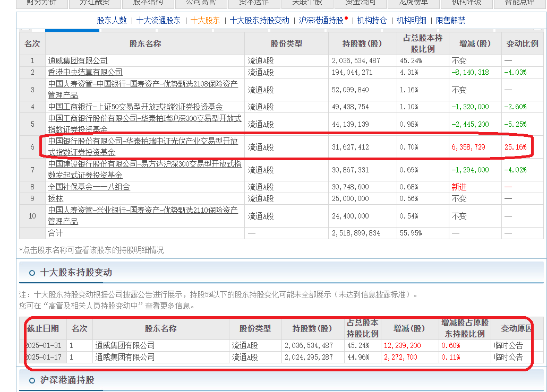Select the 52,099,840 shares cell
Screen dimensions: 547x392
click(x=351, y=90)
